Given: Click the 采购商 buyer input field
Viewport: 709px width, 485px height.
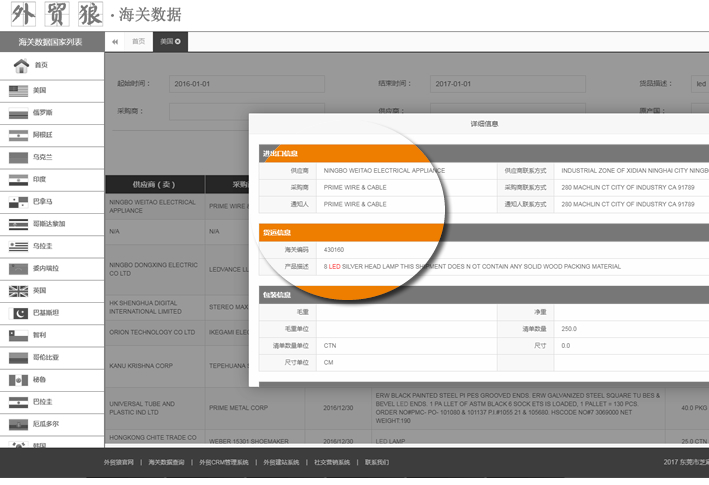Looking at the screenshot, I should coord(246,111).
